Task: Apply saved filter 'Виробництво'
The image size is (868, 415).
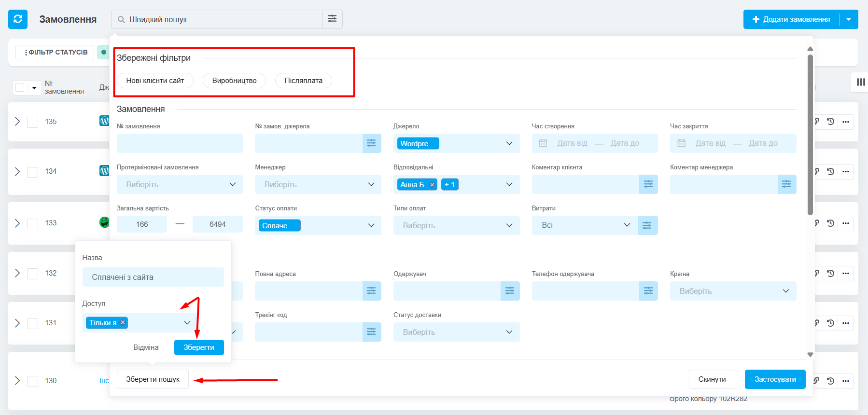Action: click(234, 81)
